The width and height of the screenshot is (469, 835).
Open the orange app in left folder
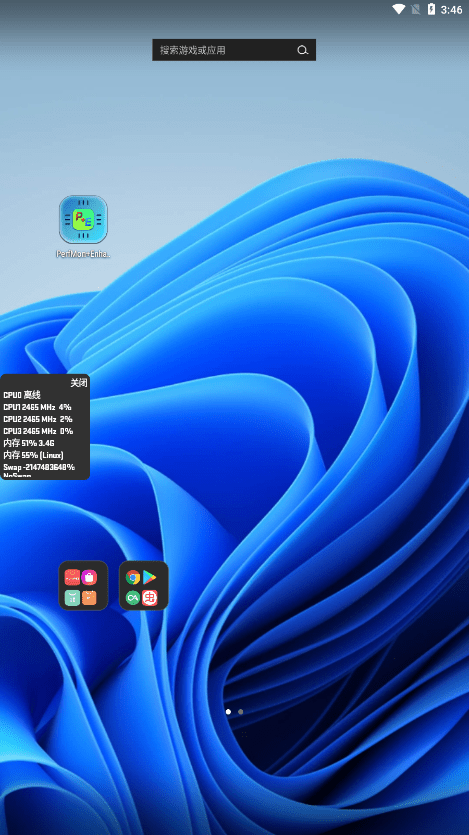click(89, 597)
